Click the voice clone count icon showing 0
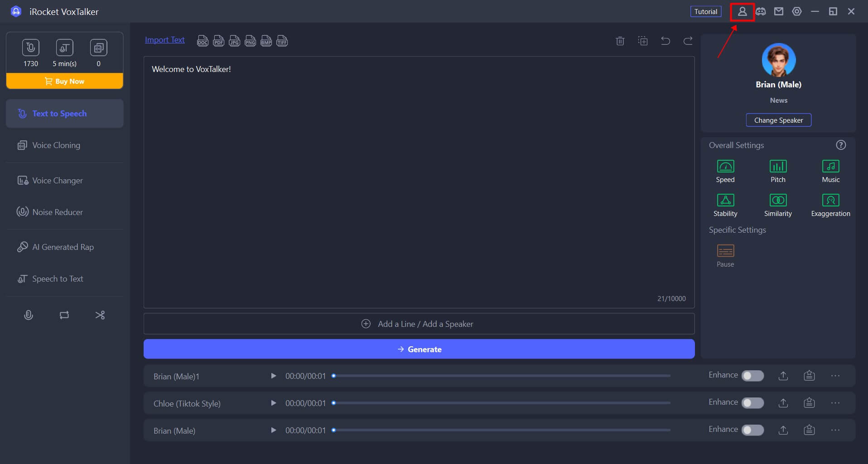This screenshot has height=464, width=868. point(98,48)
